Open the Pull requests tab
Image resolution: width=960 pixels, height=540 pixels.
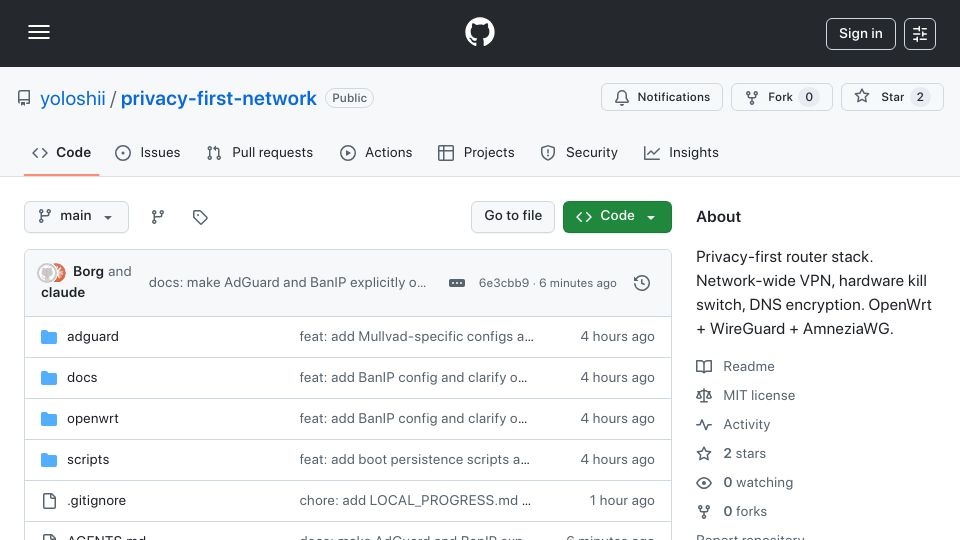[260, 152]
